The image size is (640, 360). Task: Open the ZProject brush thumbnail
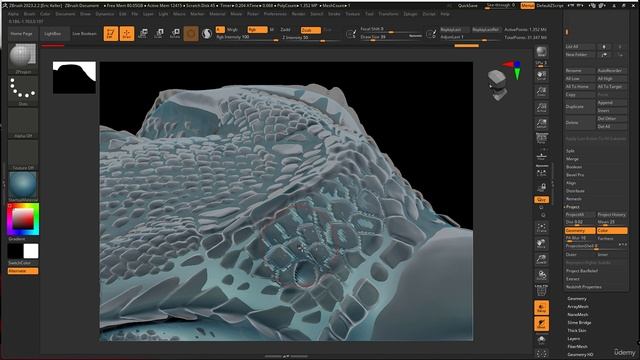[23, 58]
